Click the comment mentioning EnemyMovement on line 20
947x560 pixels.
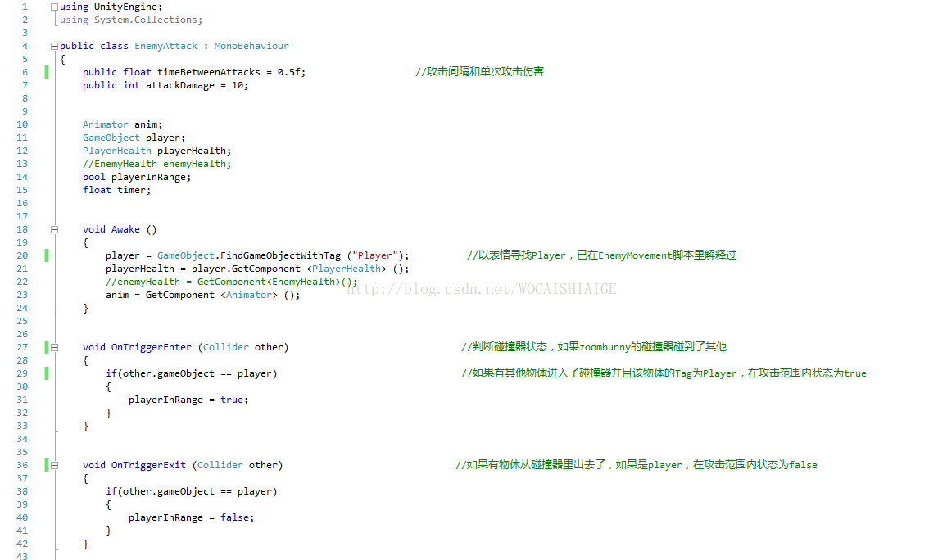[x=601, y=255]
